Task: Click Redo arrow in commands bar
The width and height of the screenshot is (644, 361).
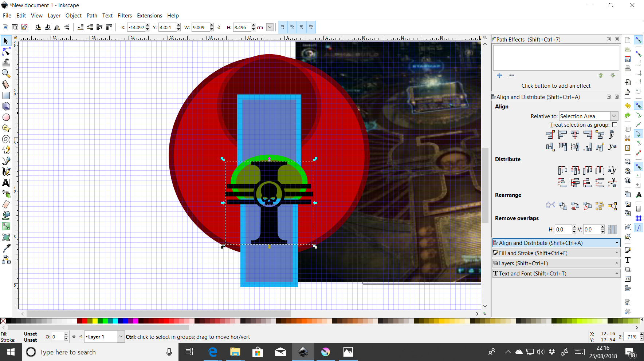Action: point(628,115)
